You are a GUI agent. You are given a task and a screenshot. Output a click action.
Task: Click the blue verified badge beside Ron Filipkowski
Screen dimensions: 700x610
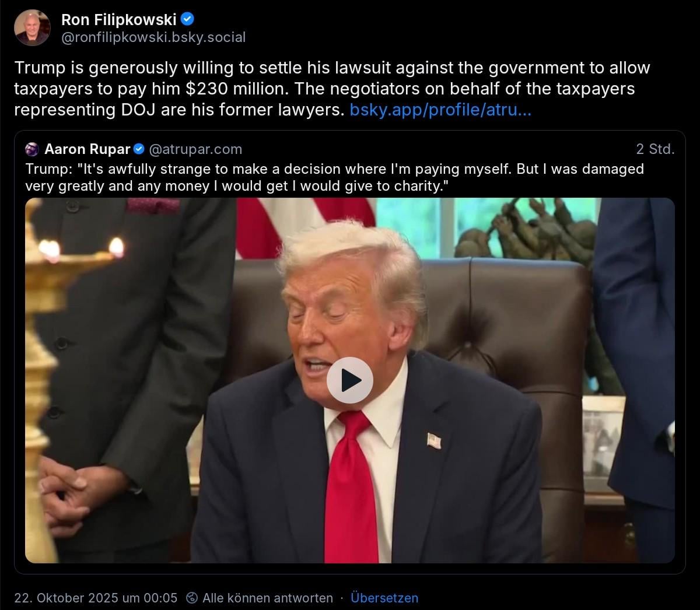pyautogui.click(x=187, y=19)
